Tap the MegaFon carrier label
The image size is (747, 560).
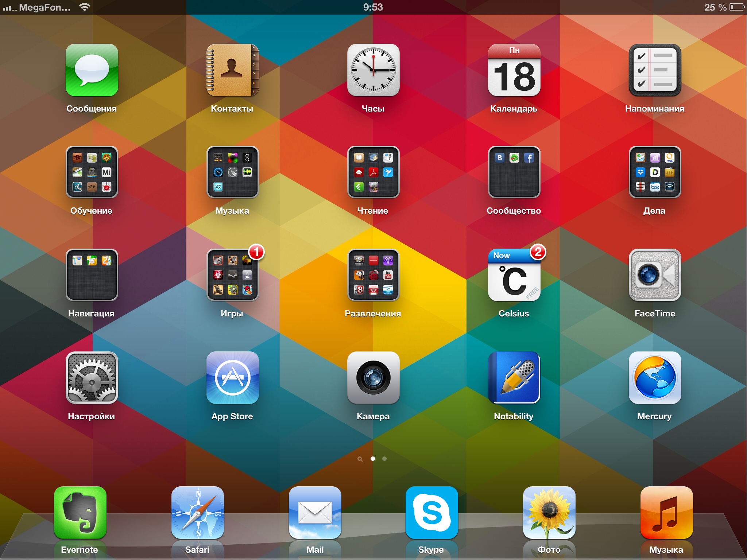coord(44,7)
